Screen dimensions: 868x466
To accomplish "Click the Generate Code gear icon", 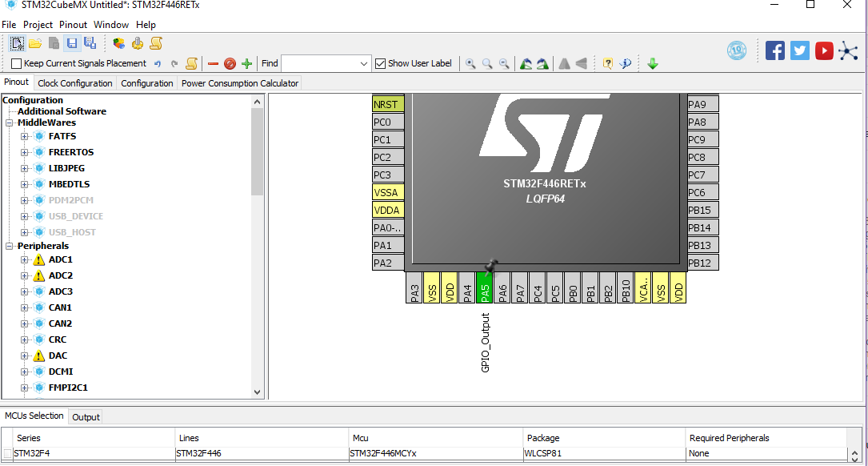I will [x=138, y=43].
